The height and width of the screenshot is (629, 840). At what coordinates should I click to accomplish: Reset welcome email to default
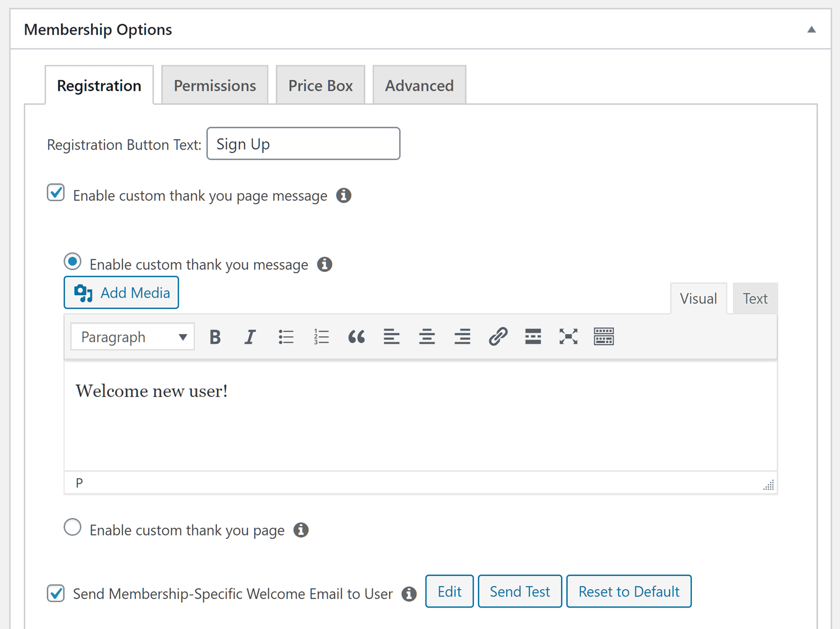coord(629,591)
